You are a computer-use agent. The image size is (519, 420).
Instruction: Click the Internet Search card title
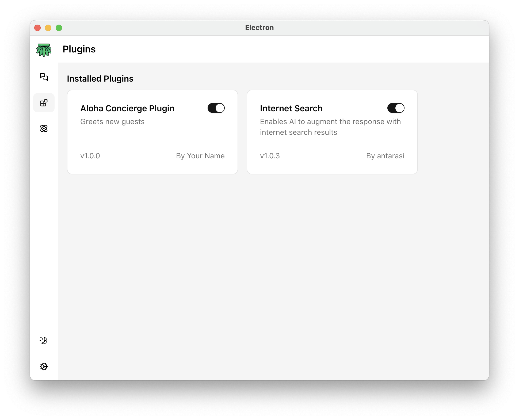(291, 108)
